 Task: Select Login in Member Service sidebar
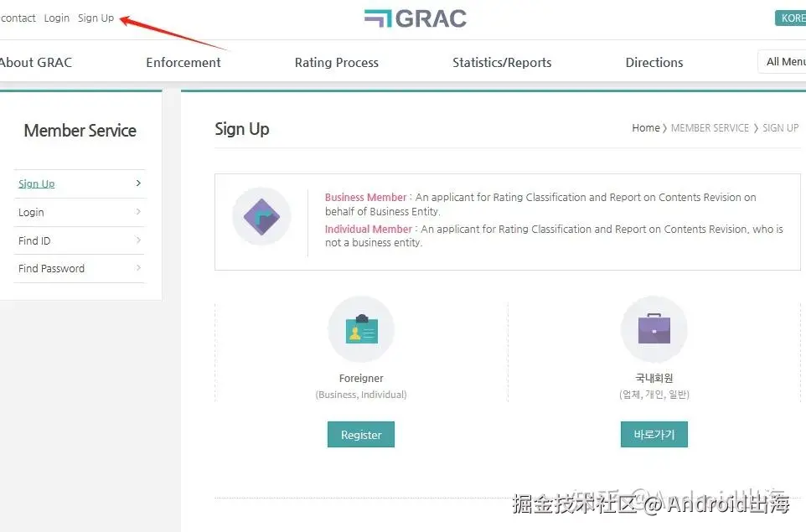(x=31, y=212)
